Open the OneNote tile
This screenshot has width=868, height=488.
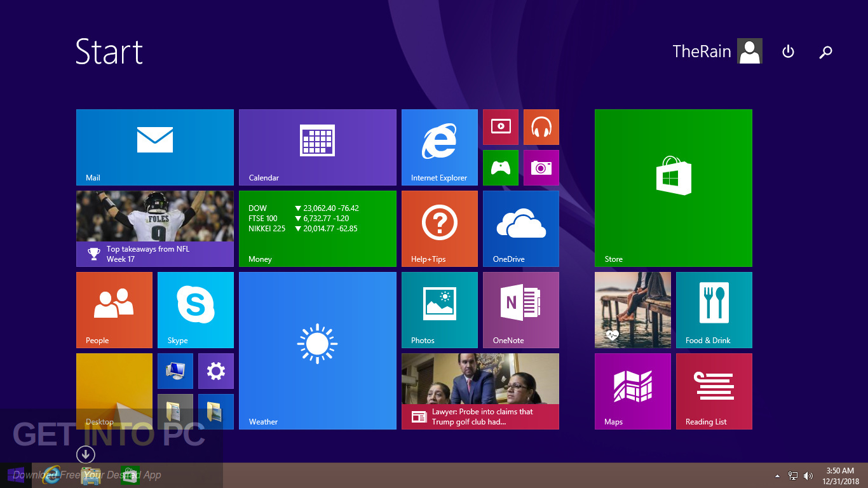[x=521, y=310]
